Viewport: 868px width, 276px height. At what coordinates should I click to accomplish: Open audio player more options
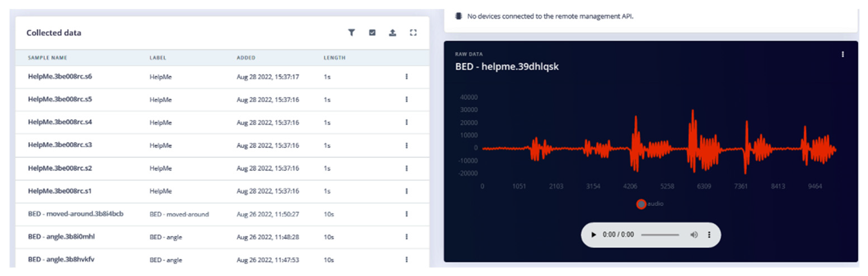point(709,235)
